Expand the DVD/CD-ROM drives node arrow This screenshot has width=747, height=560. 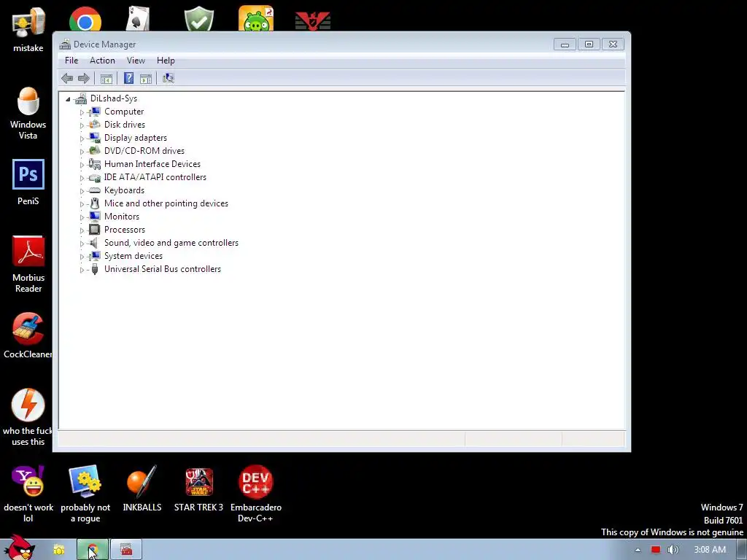(x=82, y=152)
